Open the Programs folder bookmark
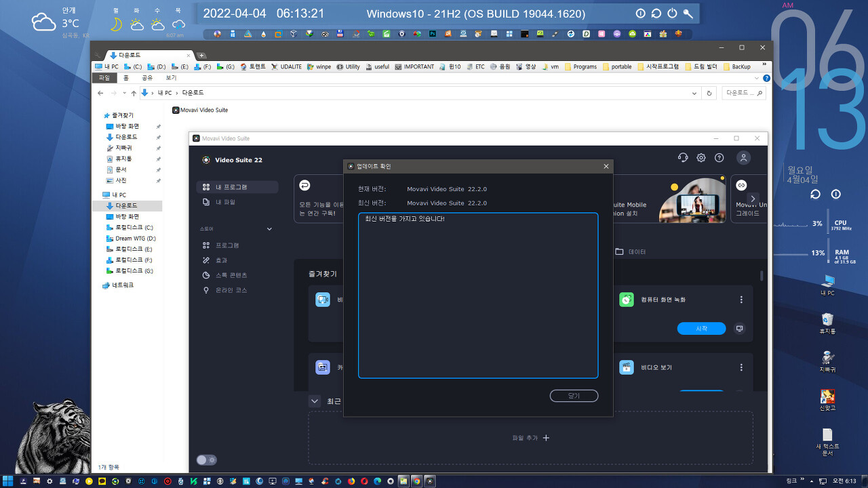This screenshot has width=868, height=488. click(580, 66)
